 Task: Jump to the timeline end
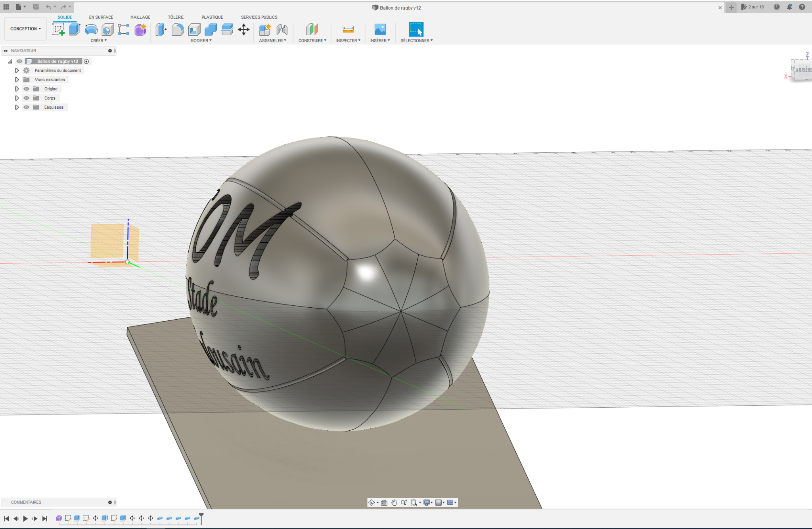45,518
